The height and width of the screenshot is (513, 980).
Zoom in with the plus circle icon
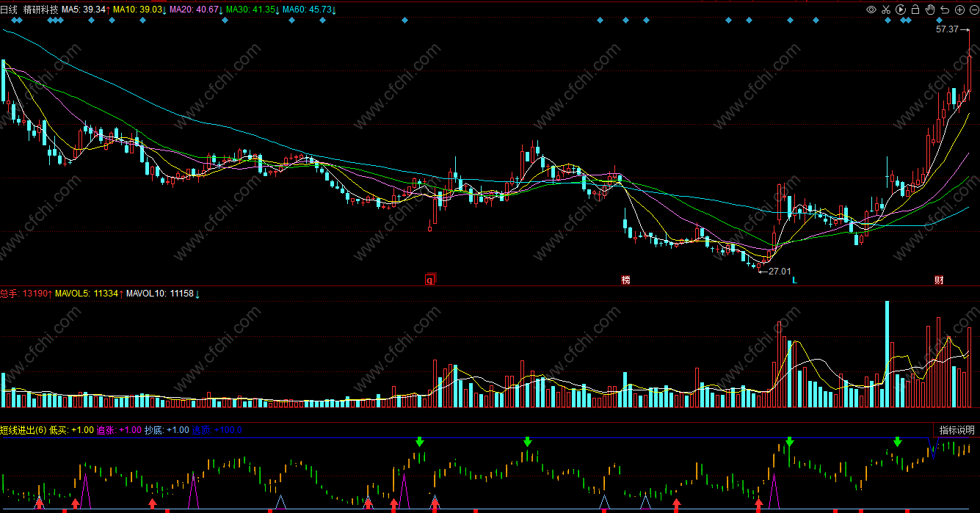coord(959,10)
